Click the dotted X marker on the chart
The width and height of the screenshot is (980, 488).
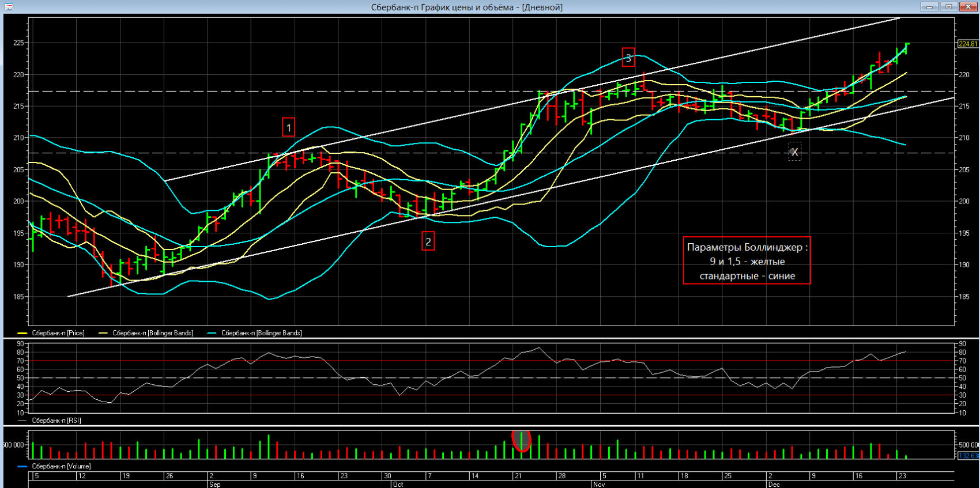(794, 152)
